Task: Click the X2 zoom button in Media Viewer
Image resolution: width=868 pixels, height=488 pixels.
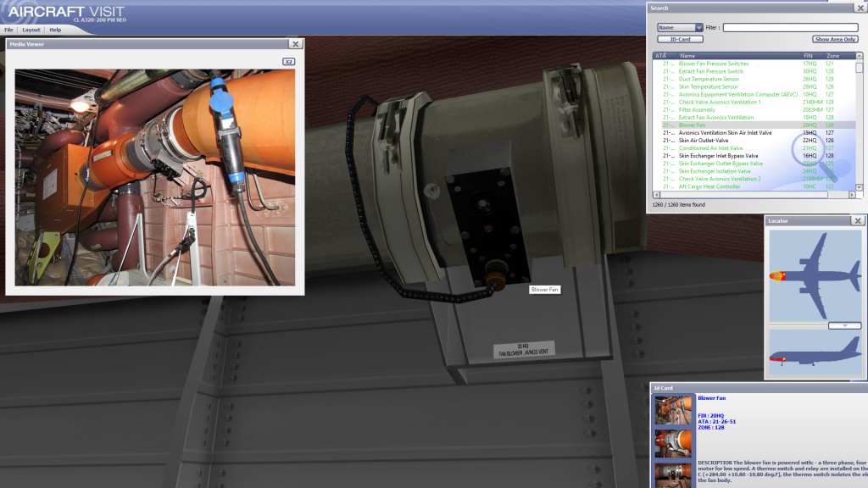Action: tap(288, 61)
